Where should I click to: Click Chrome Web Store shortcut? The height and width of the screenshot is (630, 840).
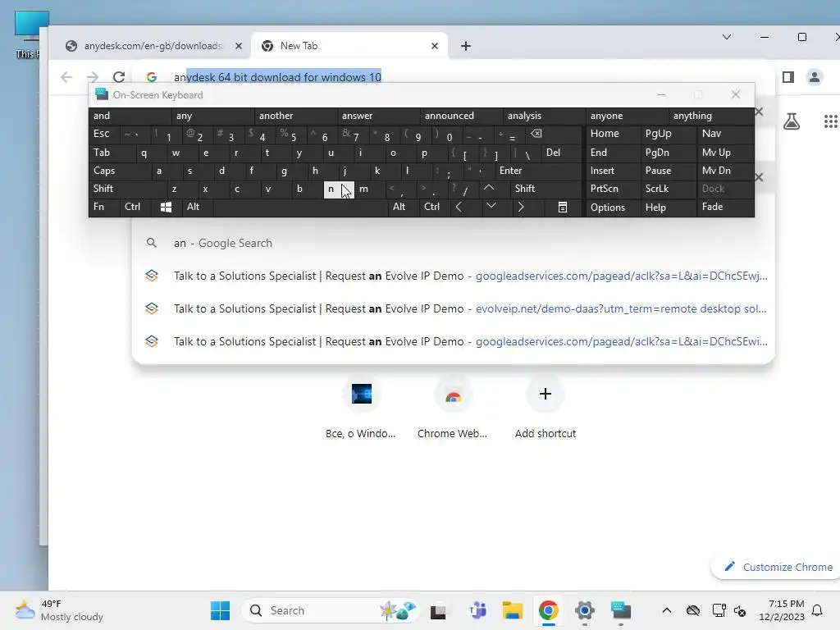click(452, 407)
